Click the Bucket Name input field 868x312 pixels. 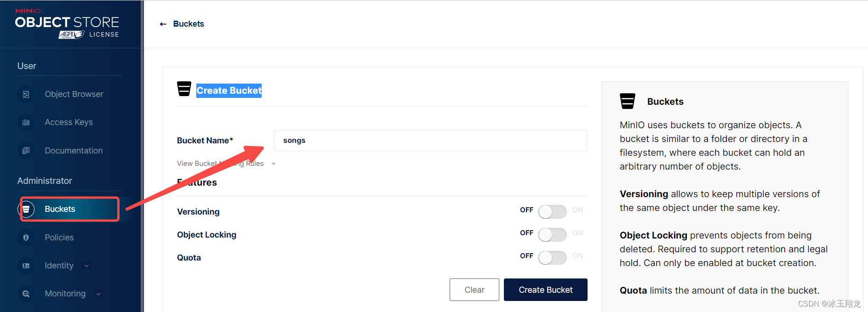pyautogui.click(x=431, y=141)
